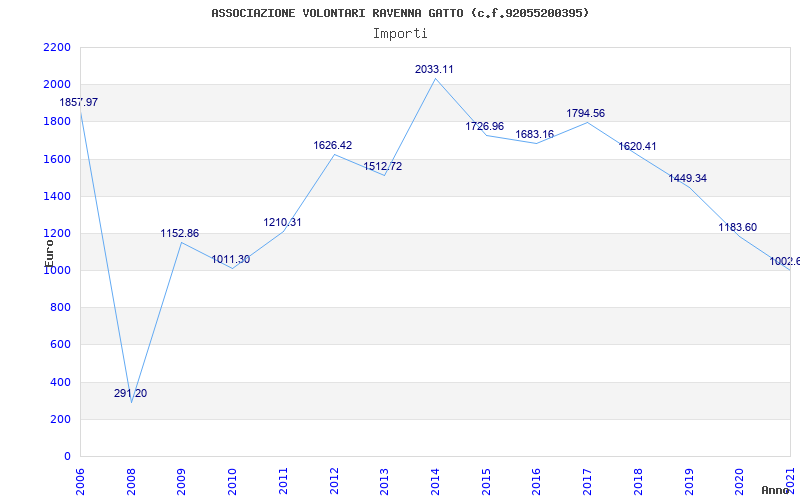
Task: Click the 1726.96 data label
Action: click(484, 127)
